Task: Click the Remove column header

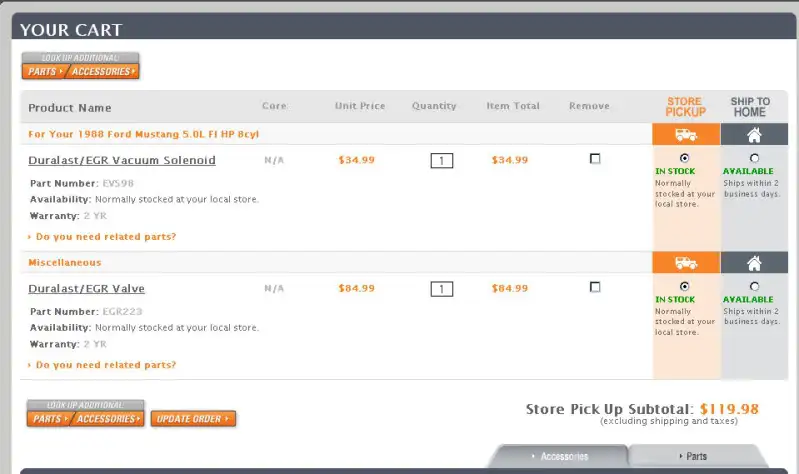Action: point(590,106)
